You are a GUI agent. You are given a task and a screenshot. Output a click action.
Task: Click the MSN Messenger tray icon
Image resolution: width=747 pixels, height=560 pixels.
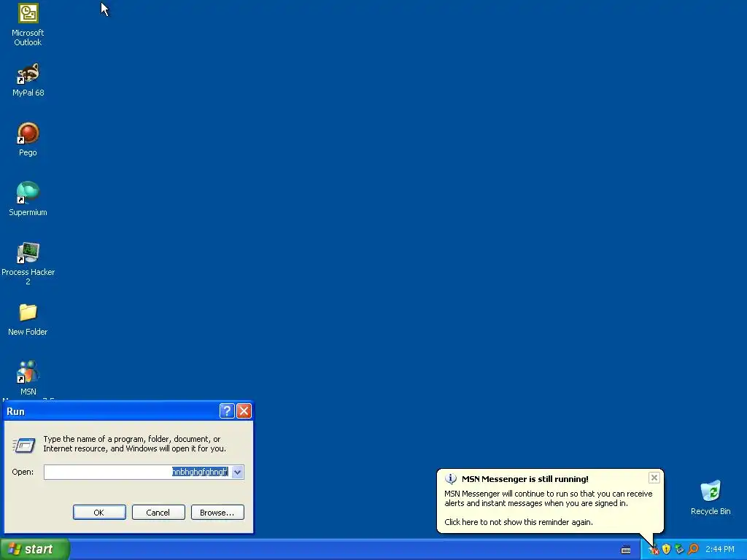[x=654, y=550]
